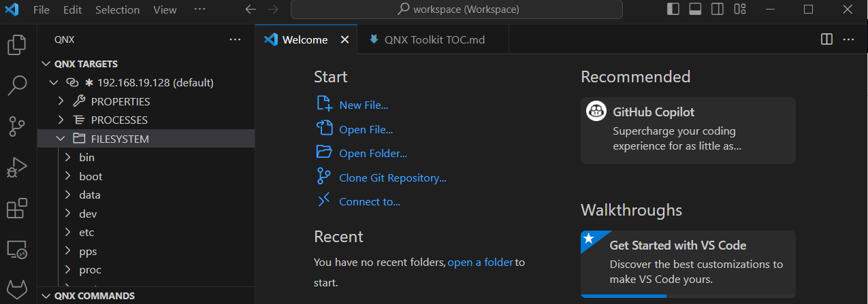Click the GitHub Copilot icon

pyautogui.click(x=597, y=111)
